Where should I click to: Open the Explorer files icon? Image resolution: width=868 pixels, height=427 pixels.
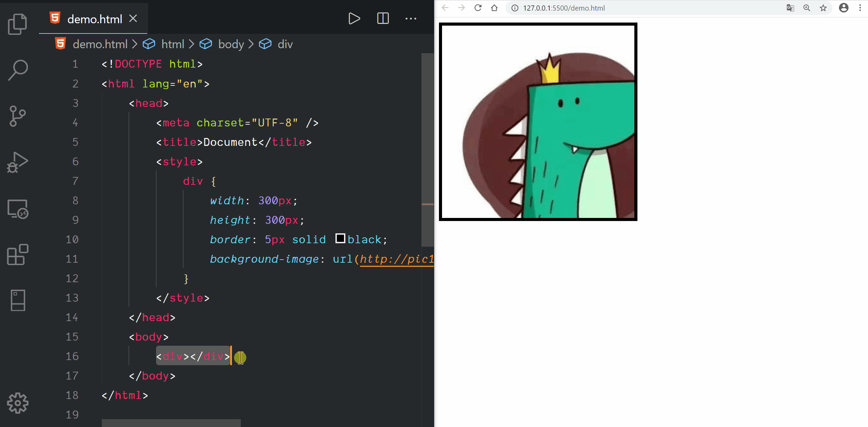(17, 24)
